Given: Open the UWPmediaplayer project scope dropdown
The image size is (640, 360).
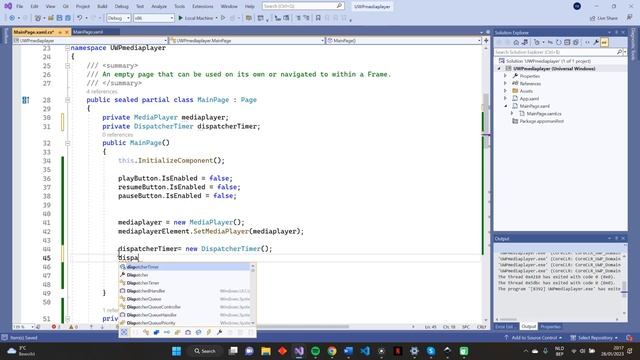Looking at the screenshot, I should [x=90, y=40].
